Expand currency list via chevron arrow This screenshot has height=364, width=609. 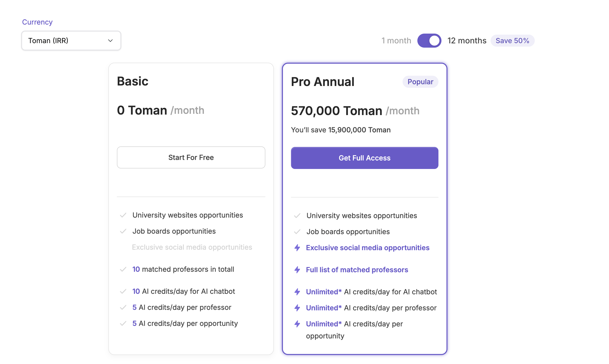110,41
